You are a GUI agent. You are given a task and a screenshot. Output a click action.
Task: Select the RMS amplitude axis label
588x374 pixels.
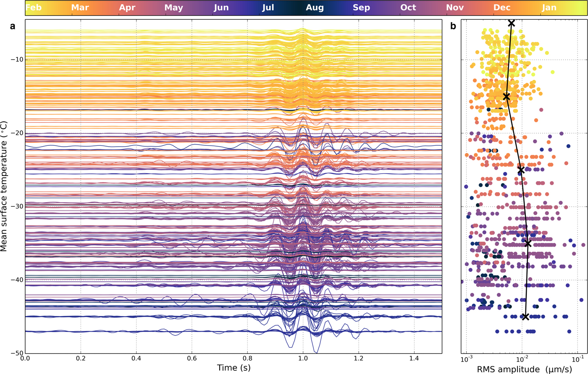[x=524, y=369]
